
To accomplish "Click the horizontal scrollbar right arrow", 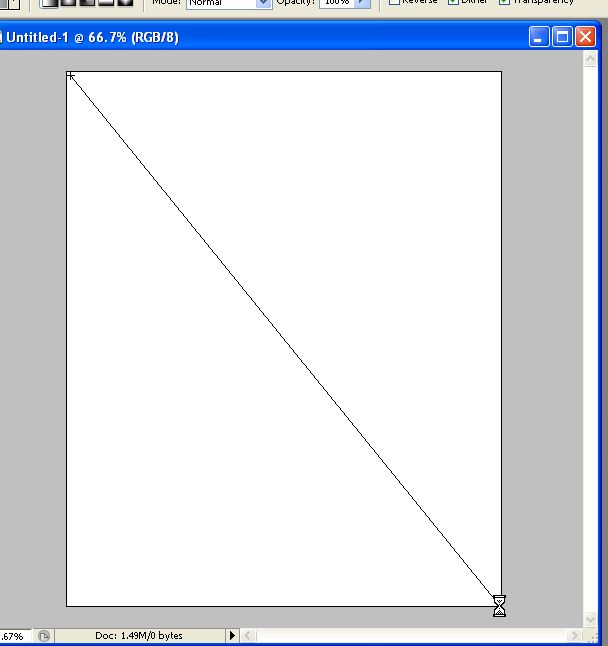I will point(574,635).
